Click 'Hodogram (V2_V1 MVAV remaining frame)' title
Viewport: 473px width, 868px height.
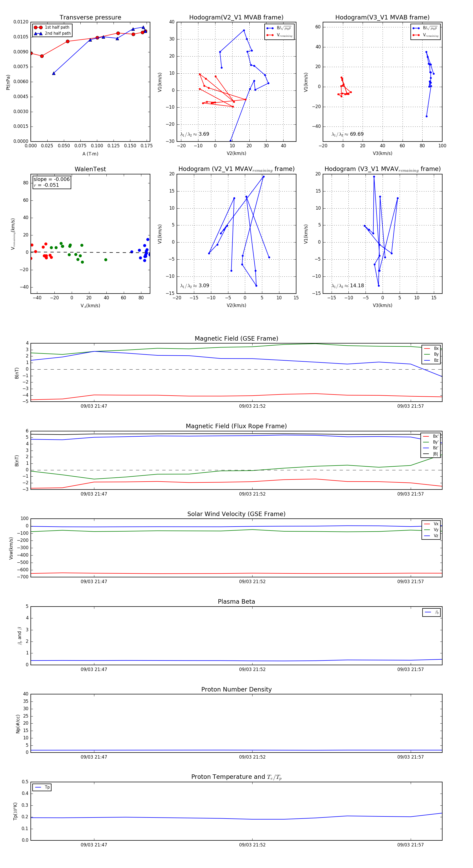click(x=236, y=169)
